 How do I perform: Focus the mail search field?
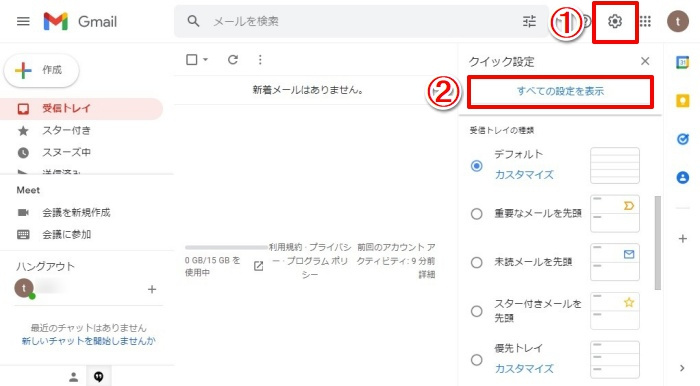click(362, 21)
